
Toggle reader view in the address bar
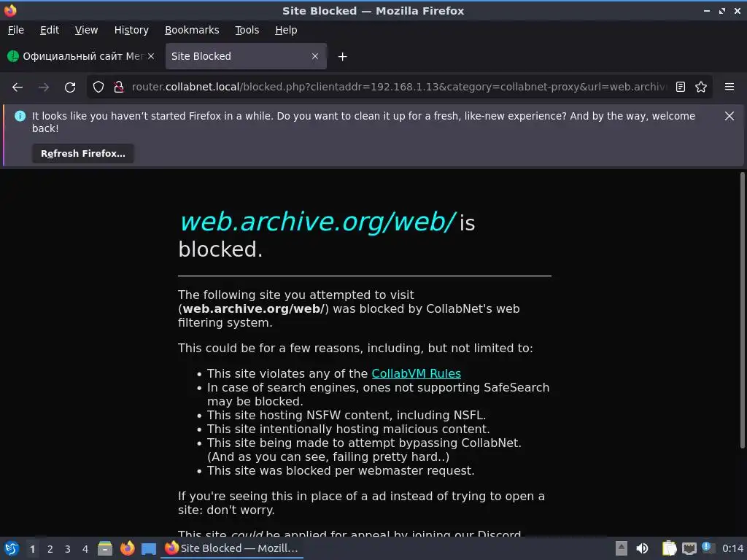pos(681,87)
